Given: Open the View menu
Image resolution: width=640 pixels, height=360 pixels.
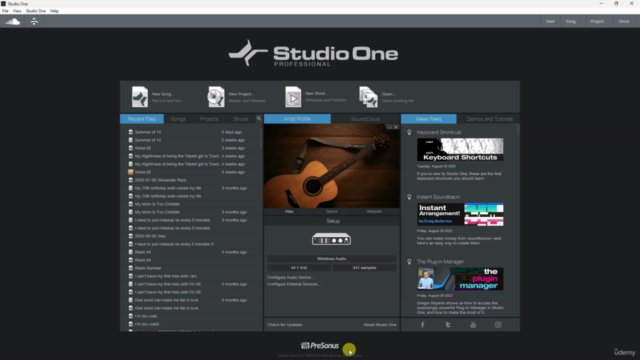Looking at the screenshot, I should 17,11.
